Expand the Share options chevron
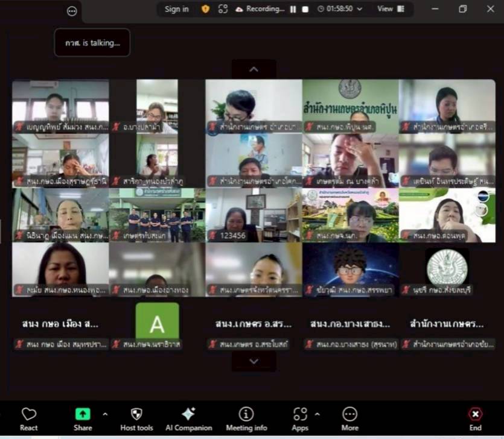Viewport: 504px width, 439px height. (x=105, y=414)
